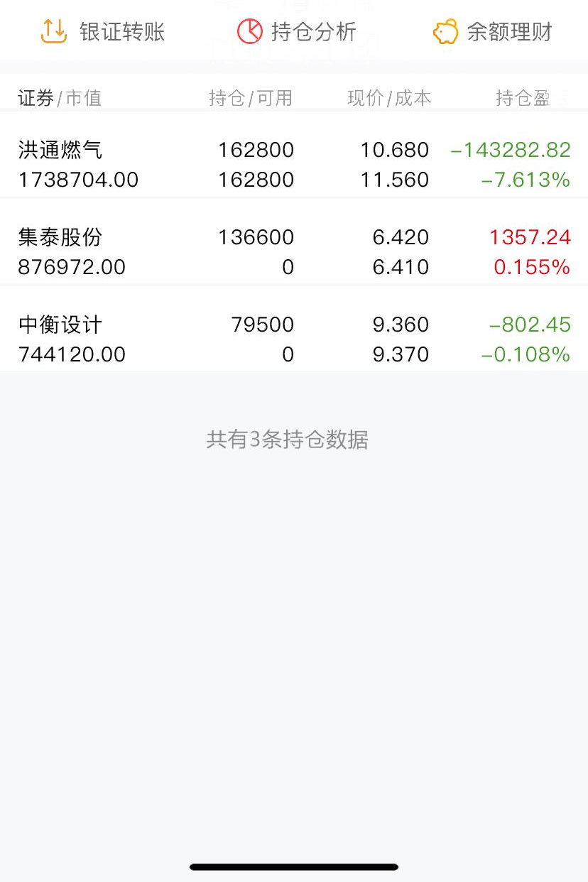
Task: Select 洪通燃气 stock name
Action: [60, 150]
